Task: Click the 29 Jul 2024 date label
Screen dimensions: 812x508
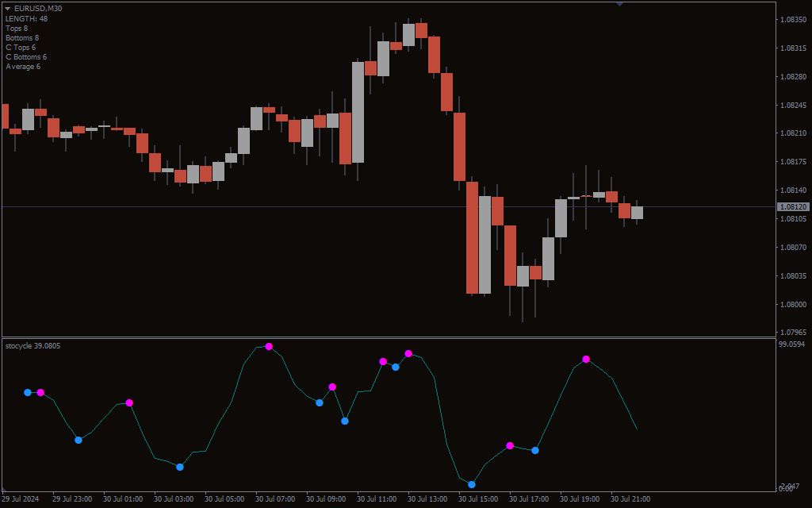Action: pos(21,499)
